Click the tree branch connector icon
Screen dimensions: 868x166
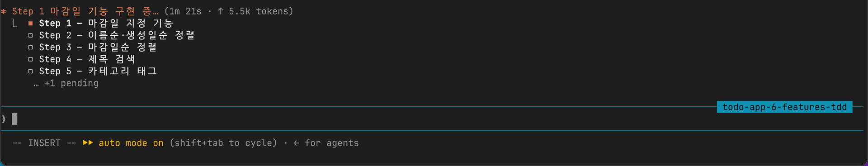pos(15,23)
